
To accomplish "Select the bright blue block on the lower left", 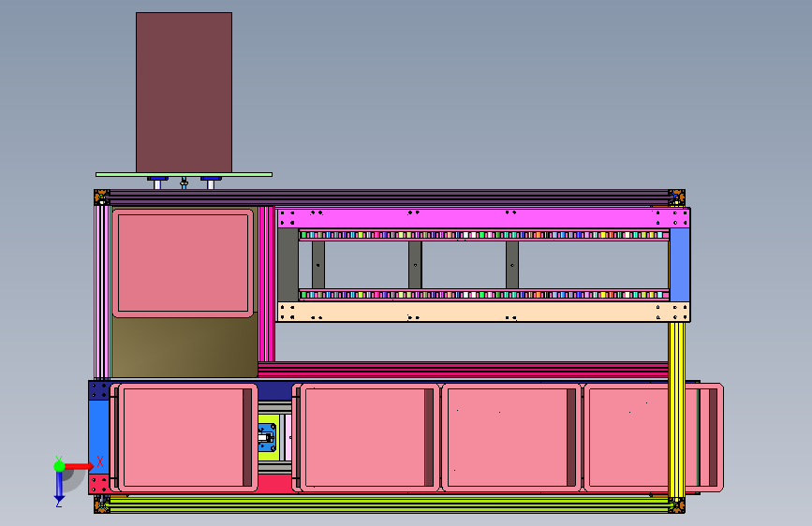I will click(98, 437).
